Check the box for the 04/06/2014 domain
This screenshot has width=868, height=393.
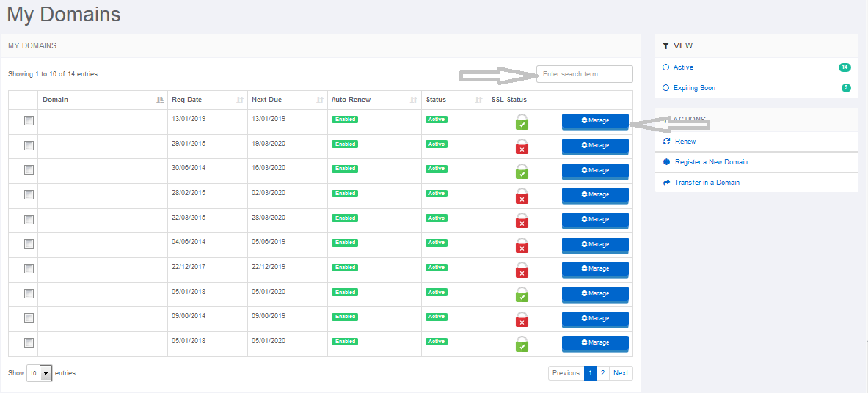[x=29, y=244]
